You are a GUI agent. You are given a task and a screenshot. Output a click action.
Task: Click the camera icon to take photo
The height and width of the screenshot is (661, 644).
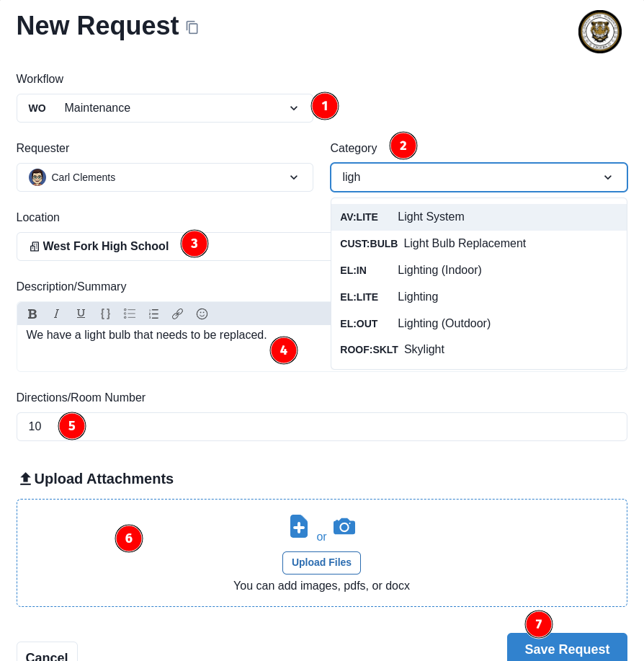(x=344, y=526)
